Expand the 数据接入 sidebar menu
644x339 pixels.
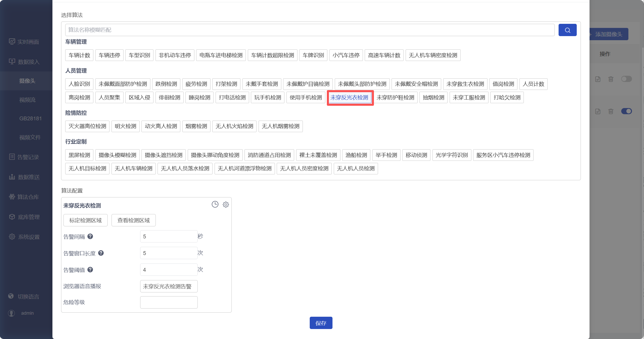click(28, 62)
